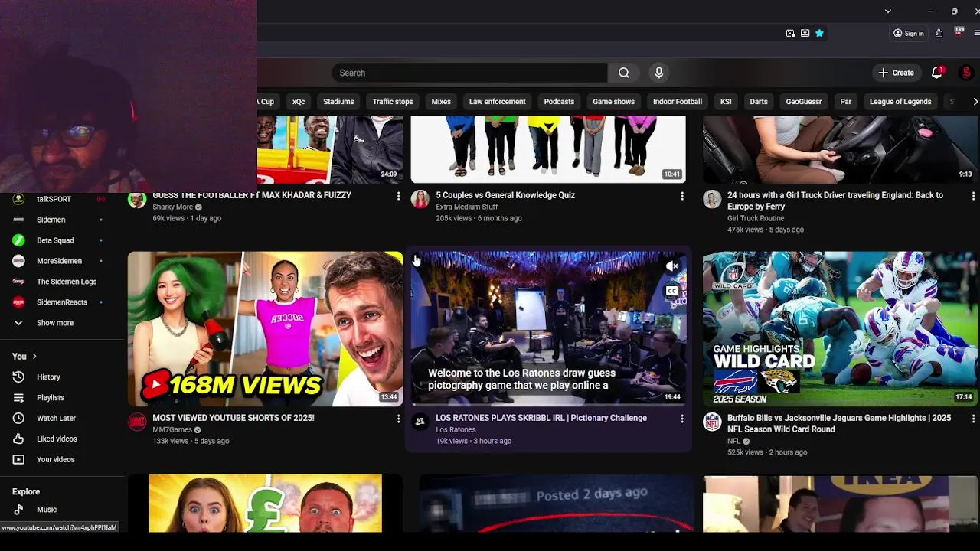Select the Game shows chip

point(613,101)
